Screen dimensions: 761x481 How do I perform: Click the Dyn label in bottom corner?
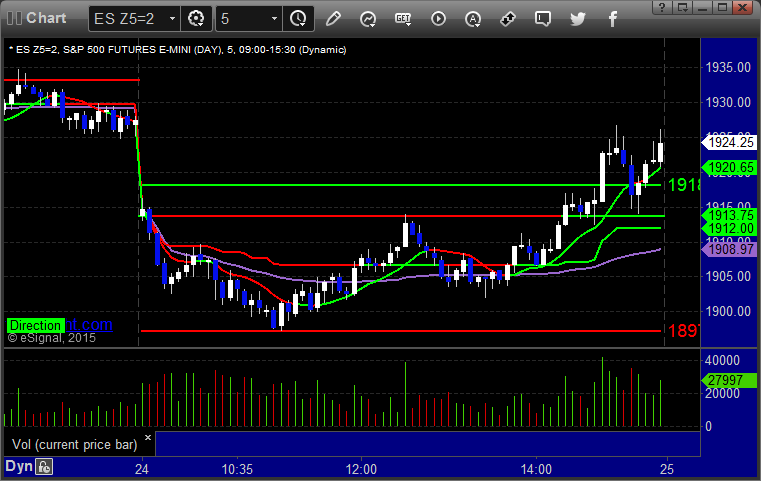[x=18, y=466]
